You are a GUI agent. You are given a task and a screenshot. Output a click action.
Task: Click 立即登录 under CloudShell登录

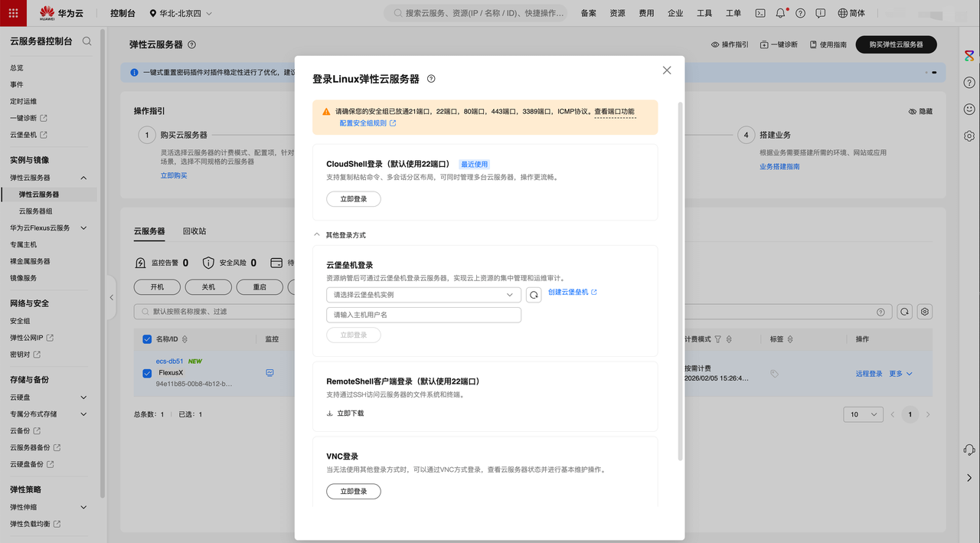pos(354,199)
